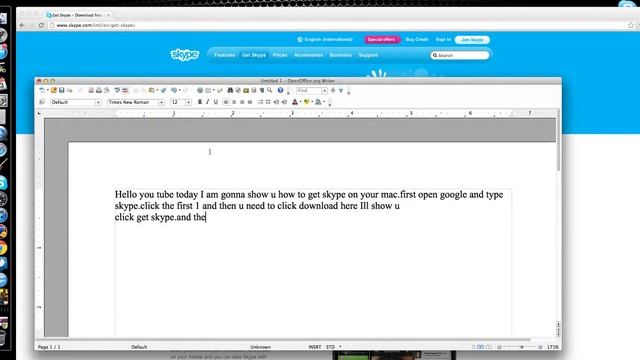The image size is (640, 360).
Task: Toggle Bold formatting
Action: coord(200,102)
